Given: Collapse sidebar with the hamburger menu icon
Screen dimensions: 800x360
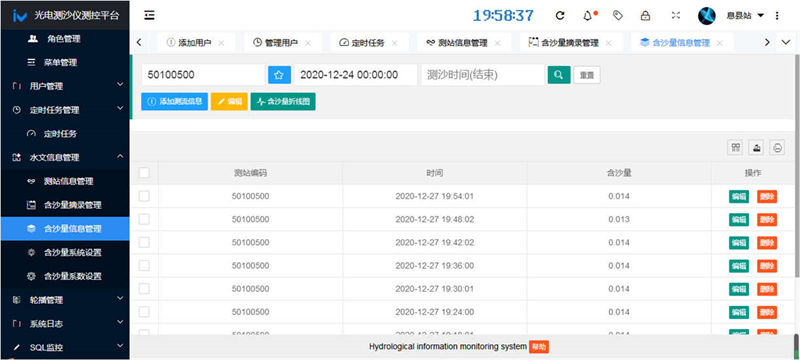Looking at the screenshot, I should pyautogui.click(x=149, y=15).
